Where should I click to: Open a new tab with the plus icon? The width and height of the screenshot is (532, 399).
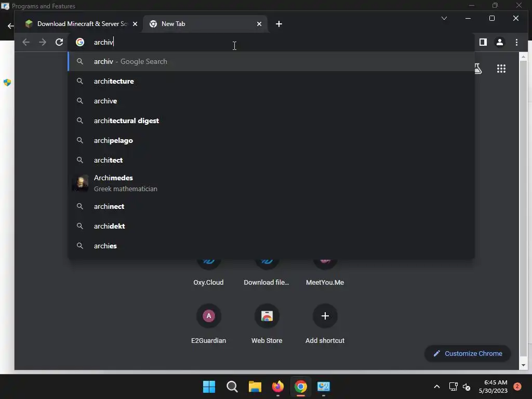(279, 24)
